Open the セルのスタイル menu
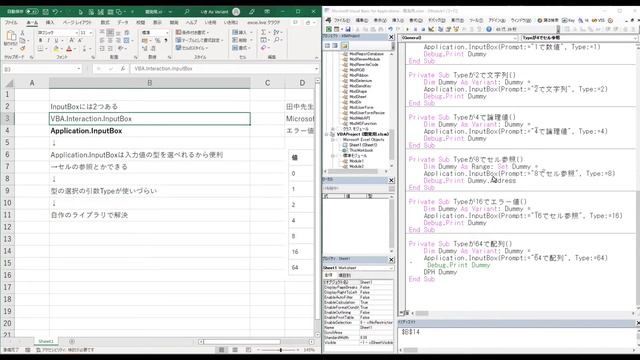640x360 pixels. tap(192, 48)
